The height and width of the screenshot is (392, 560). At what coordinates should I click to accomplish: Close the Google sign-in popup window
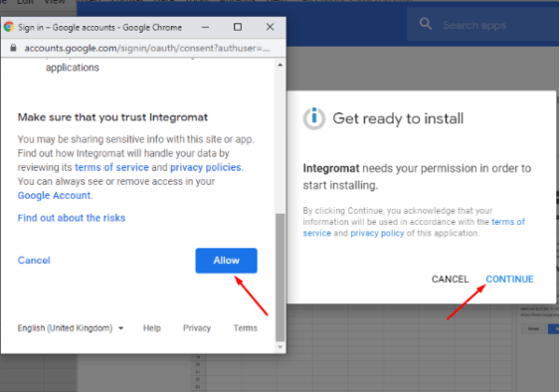[x=270, y=27]
